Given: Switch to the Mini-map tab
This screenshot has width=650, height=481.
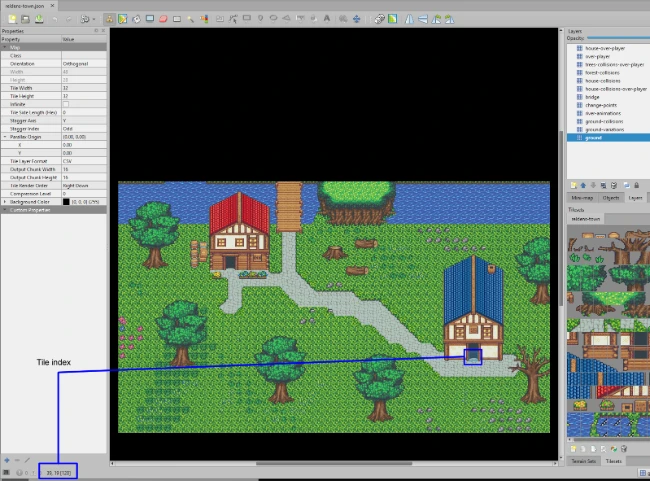Looking at the screenshot, I should pyautogui.click(x=582, y=198).
